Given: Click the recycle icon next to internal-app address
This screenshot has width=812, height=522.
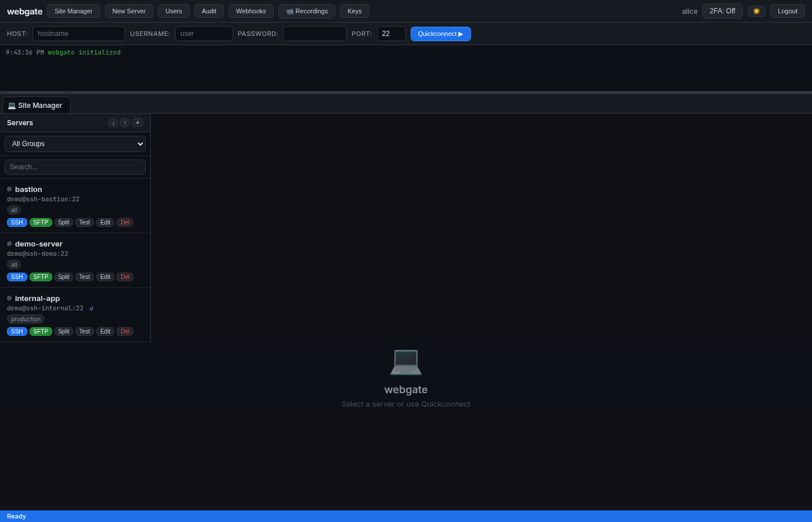Looking at the screenshot, I should pyautogui.click(x=91, y=309).
